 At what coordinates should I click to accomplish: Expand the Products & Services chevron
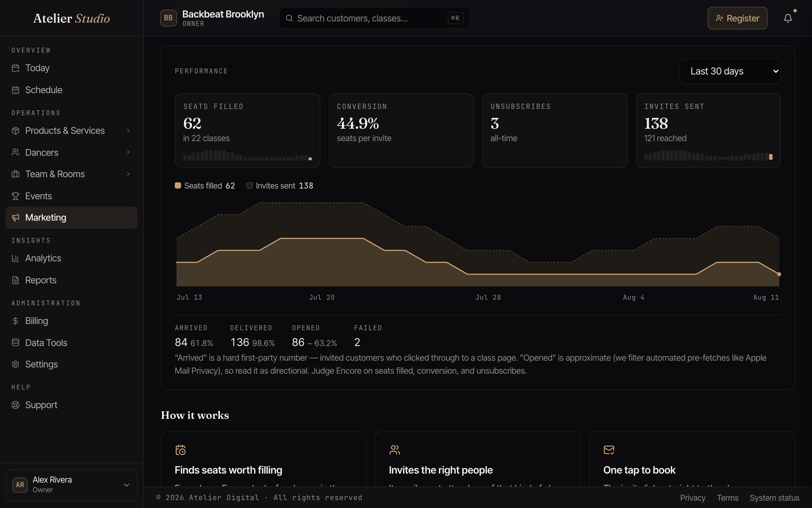(x=128, y=131)
